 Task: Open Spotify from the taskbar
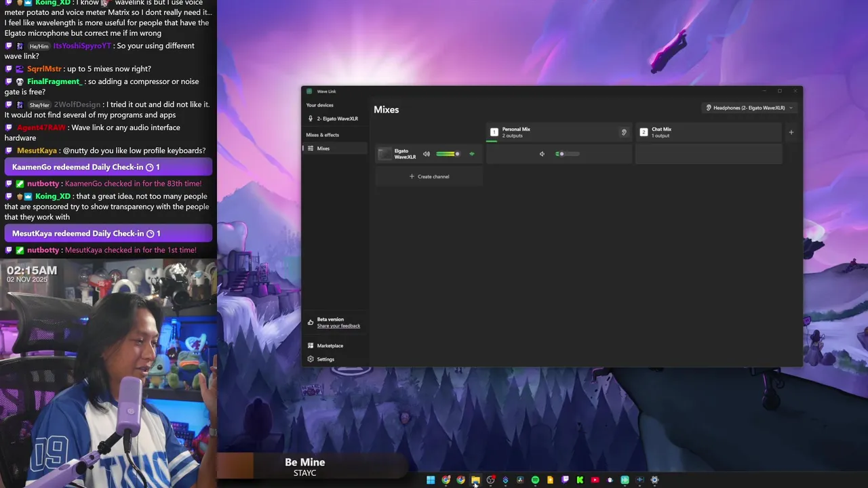click(x=535, y=480)
